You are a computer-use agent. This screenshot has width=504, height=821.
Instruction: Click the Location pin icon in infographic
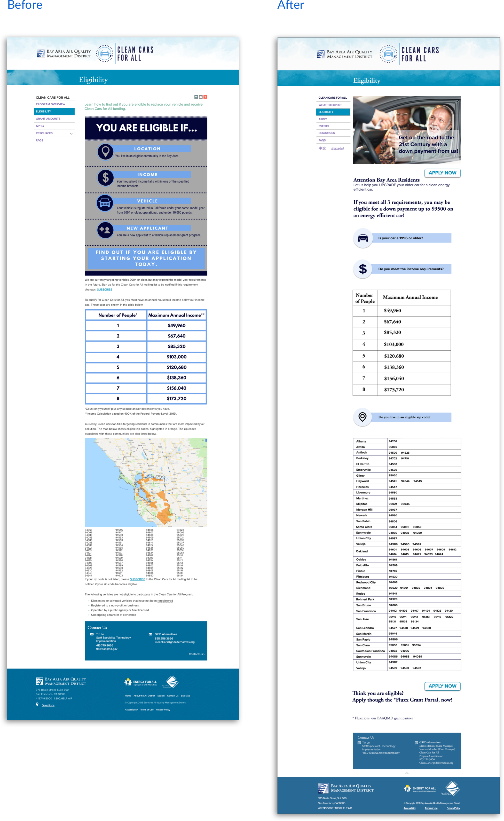[x=105, y=152]
